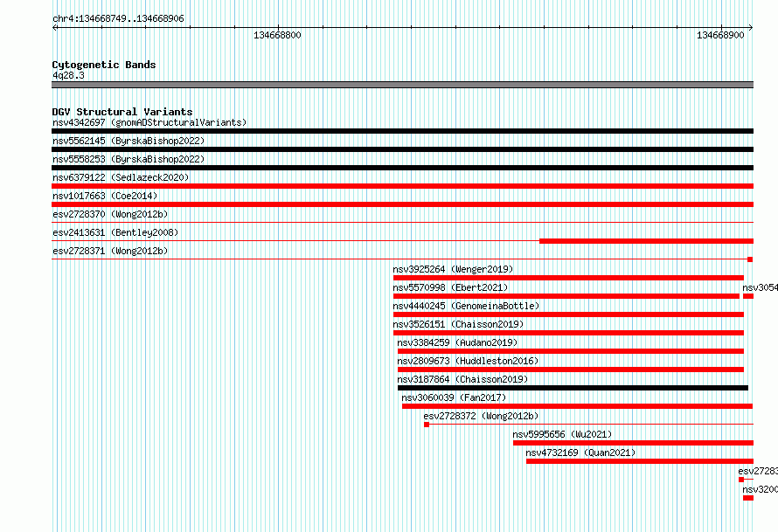The image size is (778, 532).
Task: Click the small red block of esv2728372
Action: 427,425
